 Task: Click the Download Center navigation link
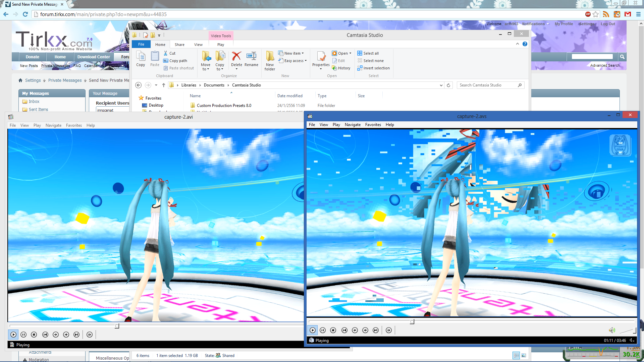click(x=94, y=57)
